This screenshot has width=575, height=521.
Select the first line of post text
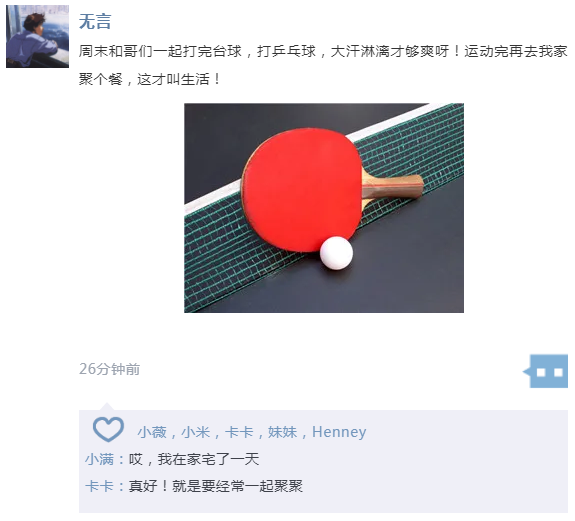(323, 51)
